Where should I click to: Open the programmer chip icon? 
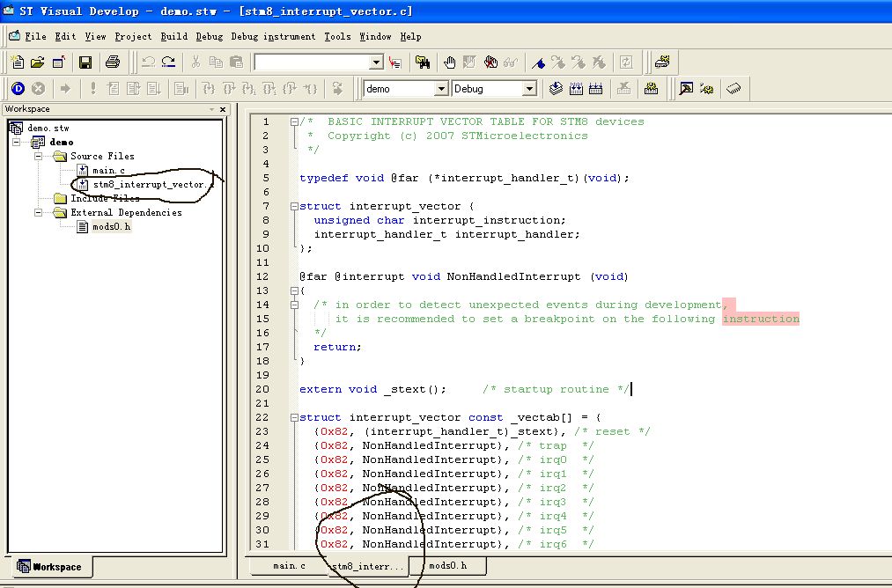(734, 88)
